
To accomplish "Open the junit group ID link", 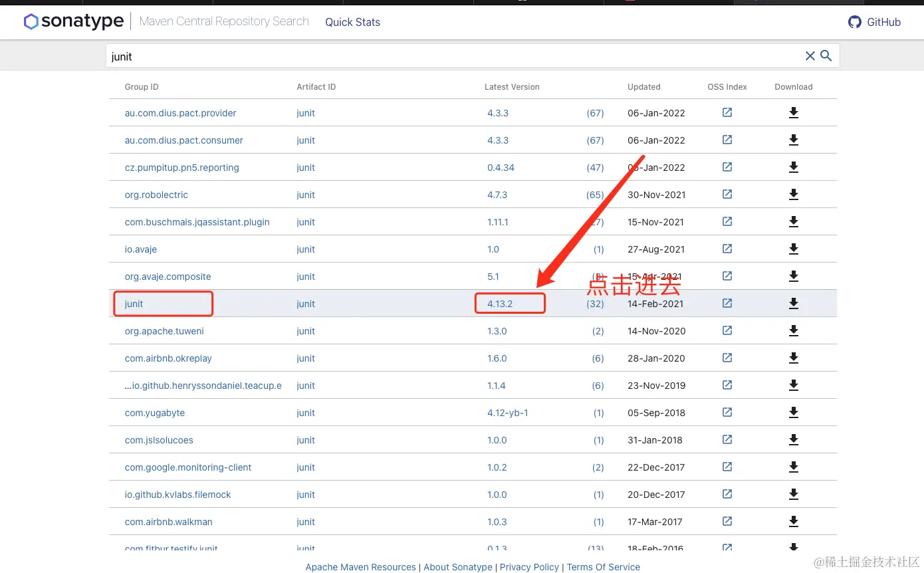I will [x=134, y=304].
